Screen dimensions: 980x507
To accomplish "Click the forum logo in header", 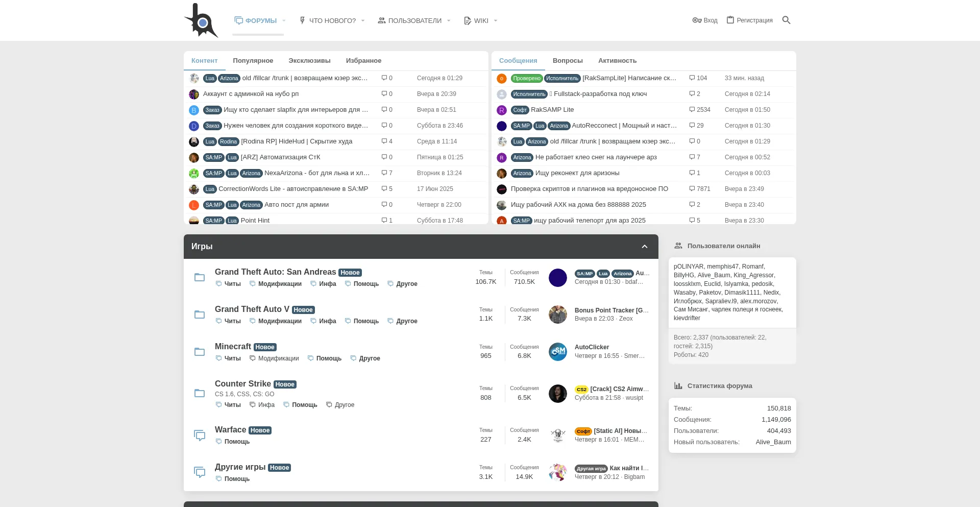I will [x=201, y=21].
